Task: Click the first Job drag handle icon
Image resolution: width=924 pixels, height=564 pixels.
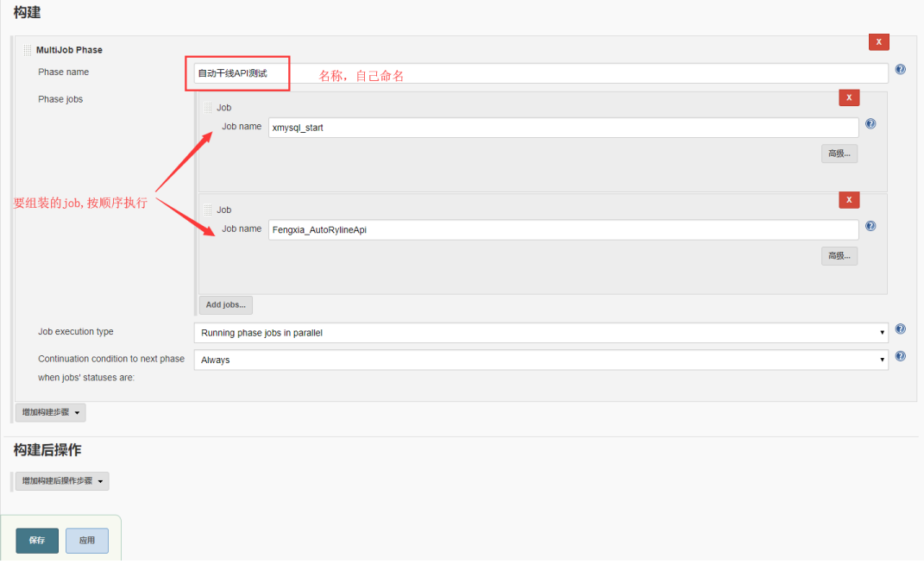Action: [x=208, y=108]
